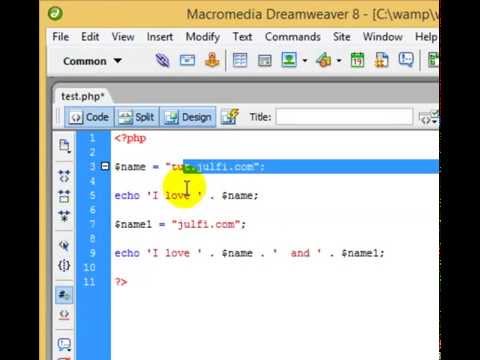Insert a Named Anchor
The width and height of the screenshot is (480, 360).
[212, 60]
